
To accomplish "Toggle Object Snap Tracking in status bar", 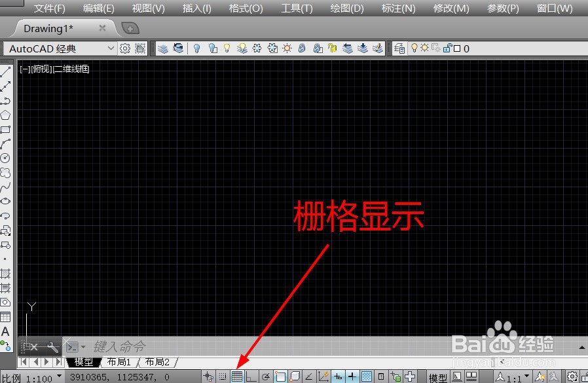I will [309, 376].
